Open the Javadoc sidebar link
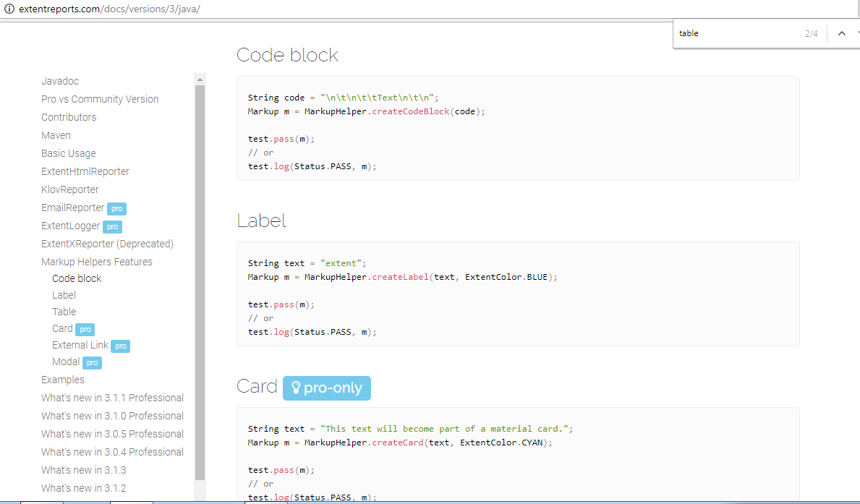860x504 pixels. pyautogui.click(x=60, y=81)
